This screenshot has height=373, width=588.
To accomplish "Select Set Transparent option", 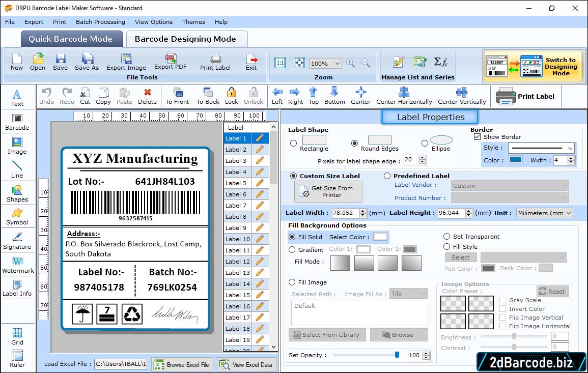I will (446, 237).
